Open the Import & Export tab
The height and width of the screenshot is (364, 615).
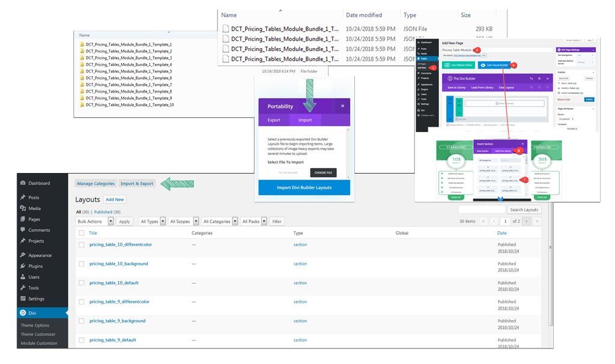[137, 184]
